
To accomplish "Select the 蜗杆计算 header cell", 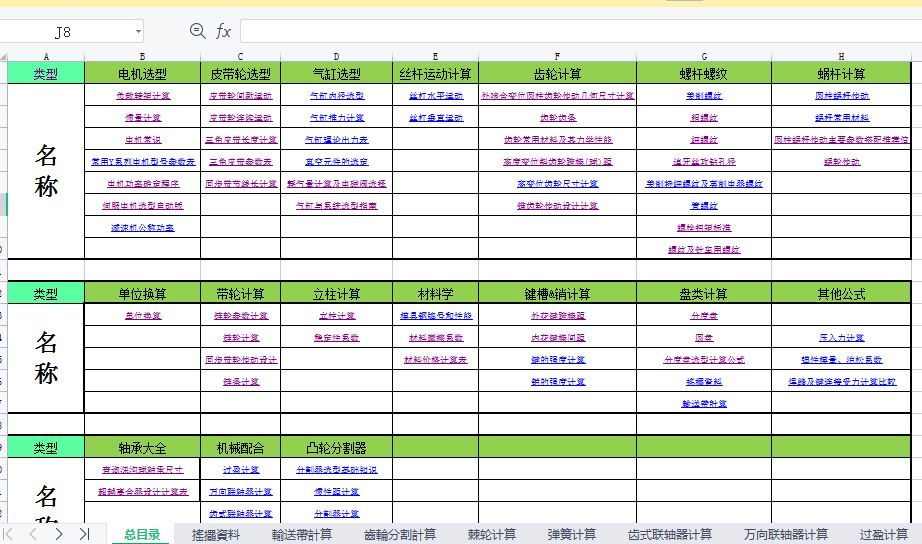I will (841, 74).
